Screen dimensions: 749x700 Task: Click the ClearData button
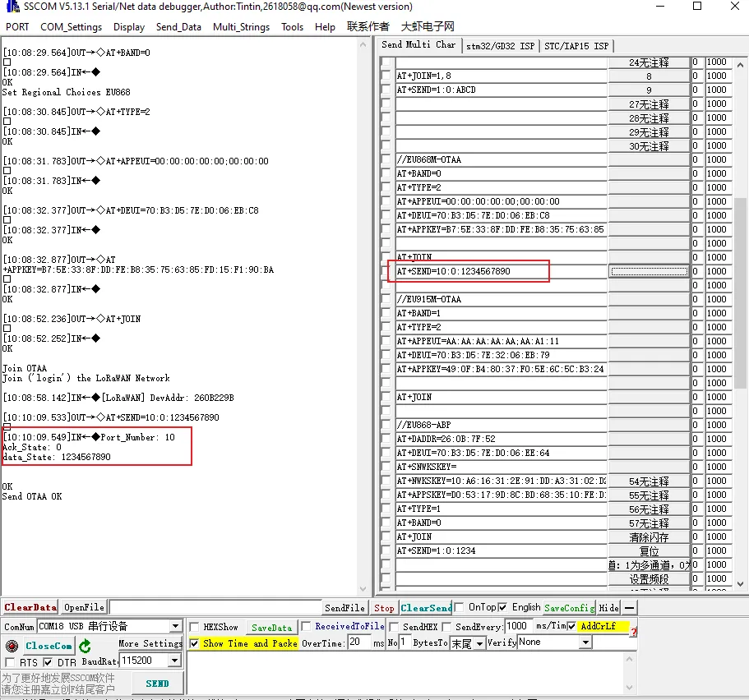coord(30,607)
